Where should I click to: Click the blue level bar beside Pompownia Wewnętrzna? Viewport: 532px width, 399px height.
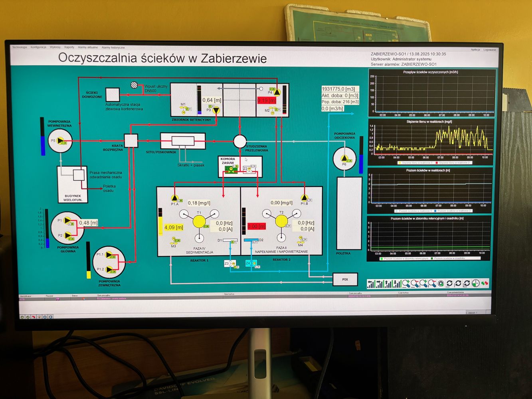(x=43, y=145)
